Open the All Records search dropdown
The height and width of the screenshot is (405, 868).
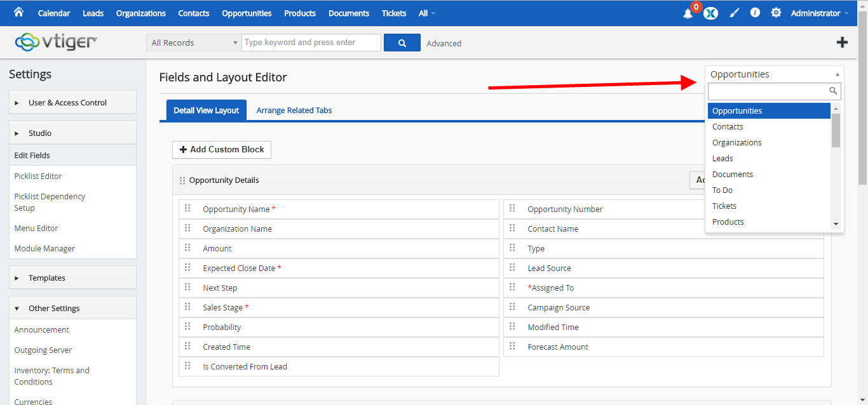pyautogui.click(x=194, y=43)
